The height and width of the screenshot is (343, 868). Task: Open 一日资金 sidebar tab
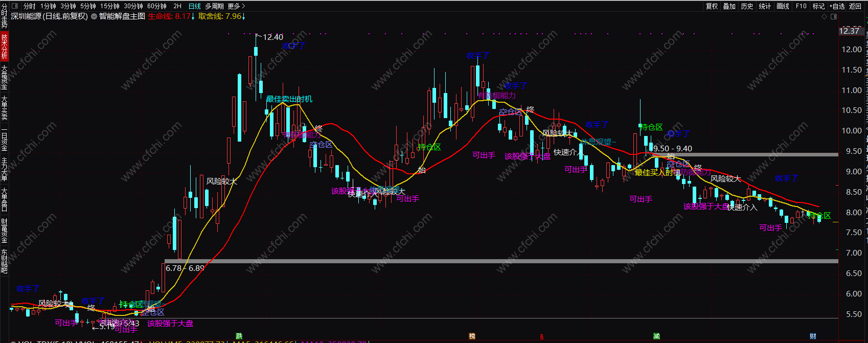pos(4,139)
